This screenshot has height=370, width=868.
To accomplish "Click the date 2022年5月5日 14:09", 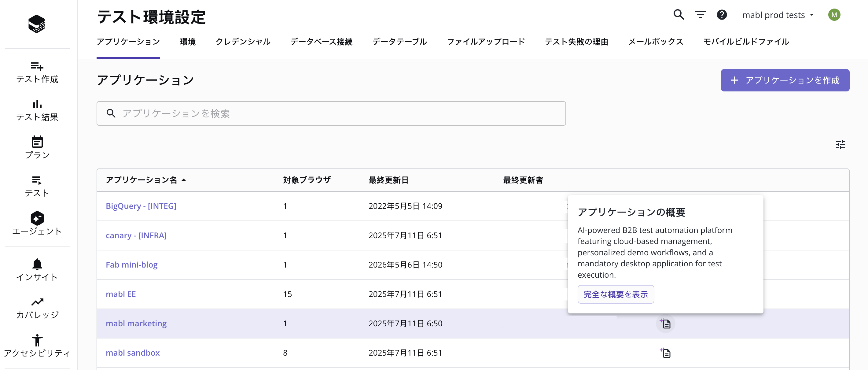I will pos(405,206).
